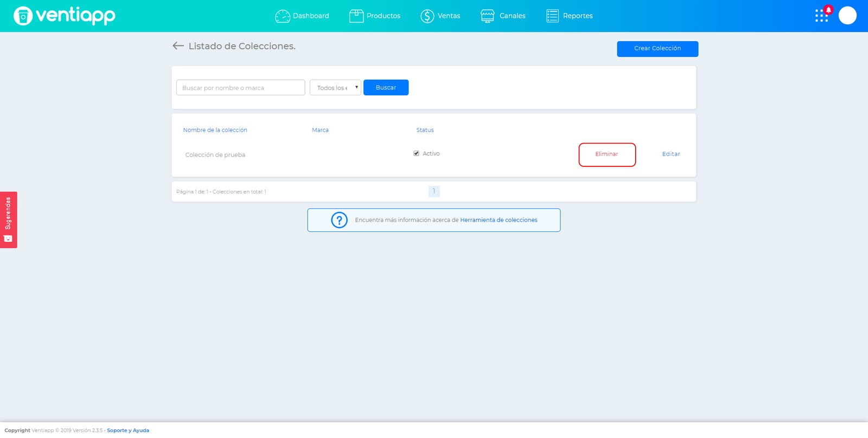Toggle the Activo status checkbox
Image resolution: width=868 pixels, height=438 pixels.
click(x=416, y=153)
